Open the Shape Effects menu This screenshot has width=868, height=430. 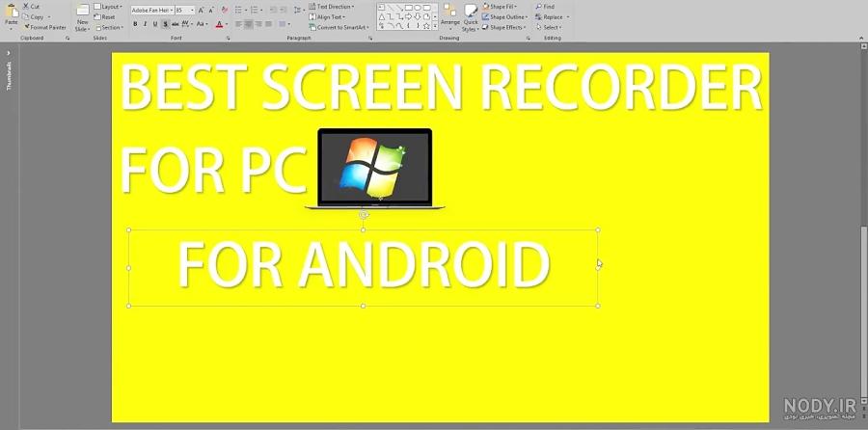(x=504, y=27)
